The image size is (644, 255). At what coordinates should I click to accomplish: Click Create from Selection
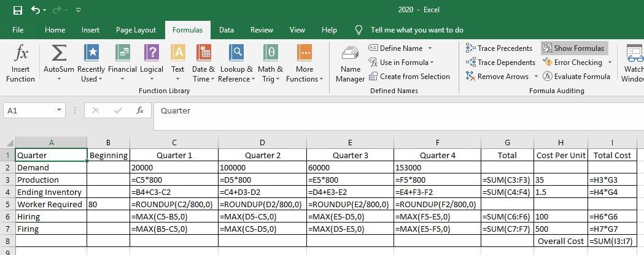[x=409, y=76]
